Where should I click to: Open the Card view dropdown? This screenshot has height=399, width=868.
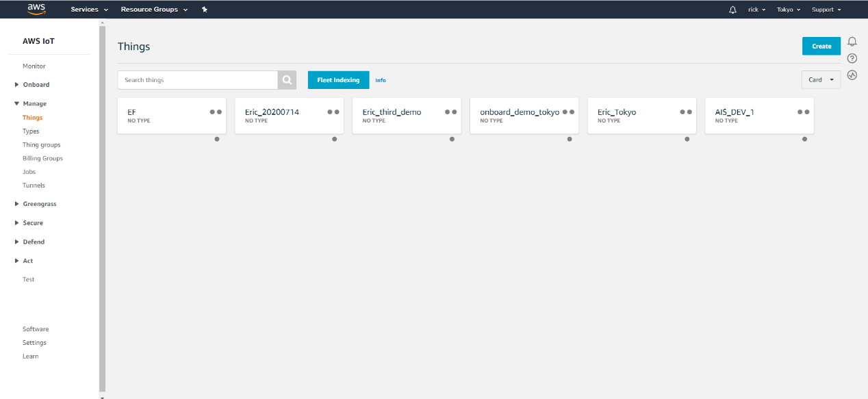(x=821, y=79)
